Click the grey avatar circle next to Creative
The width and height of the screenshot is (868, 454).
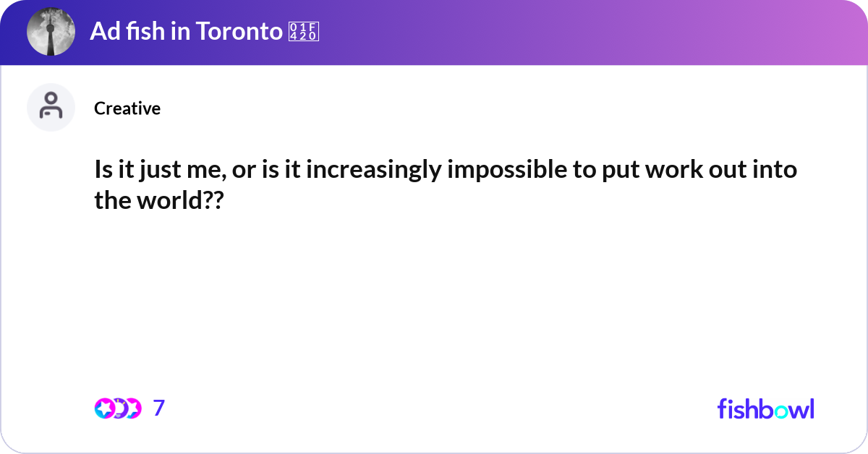click(51, 107)
